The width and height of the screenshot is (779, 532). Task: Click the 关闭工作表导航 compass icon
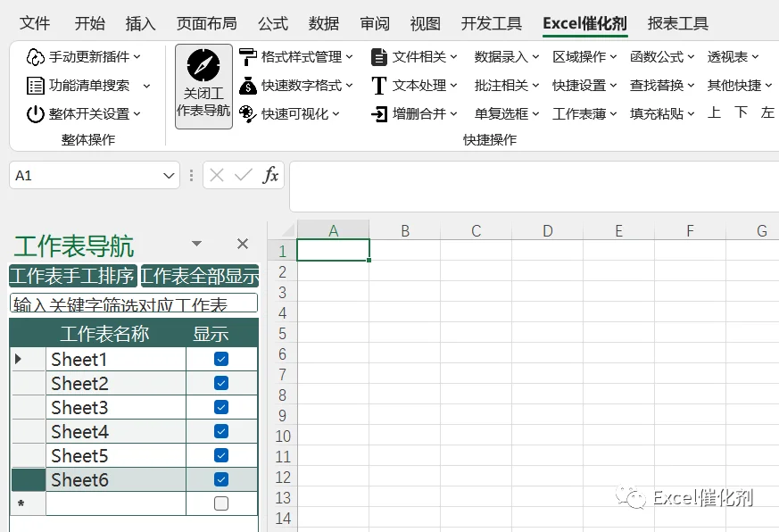(203, 65)
